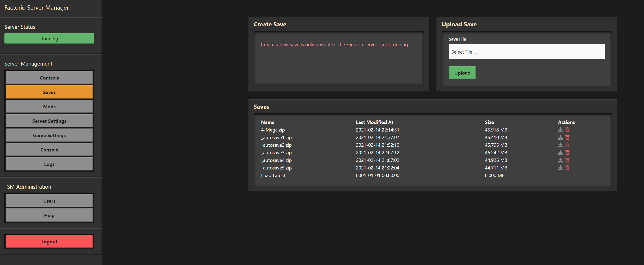Image resolution: width=644 pixels, height=265 pixels.
Task: Click the Name column header
Action: pos(268,122)
